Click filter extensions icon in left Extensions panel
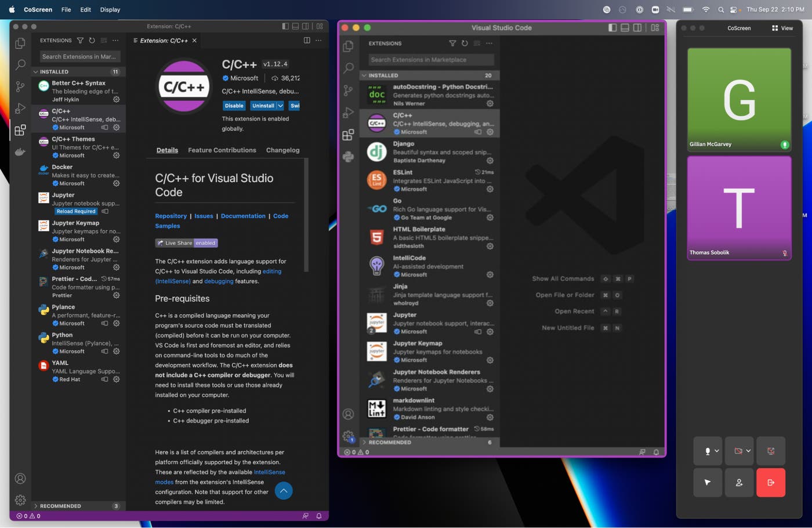Viewport: 812px width, 528px height. (80, 41)
